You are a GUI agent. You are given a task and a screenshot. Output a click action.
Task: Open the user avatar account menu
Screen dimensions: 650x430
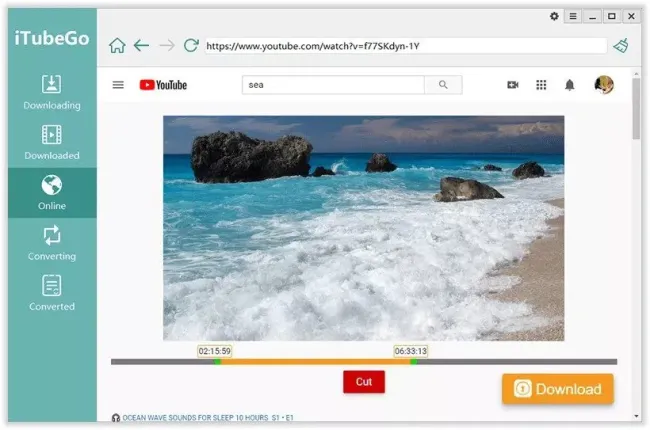pos(603,85)
